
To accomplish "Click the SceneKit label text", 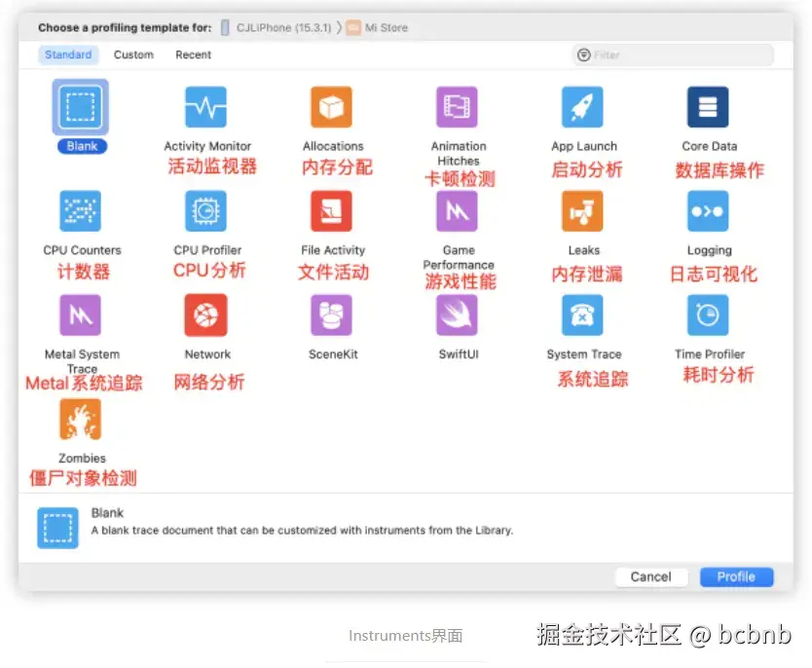I will pos(333,354).
